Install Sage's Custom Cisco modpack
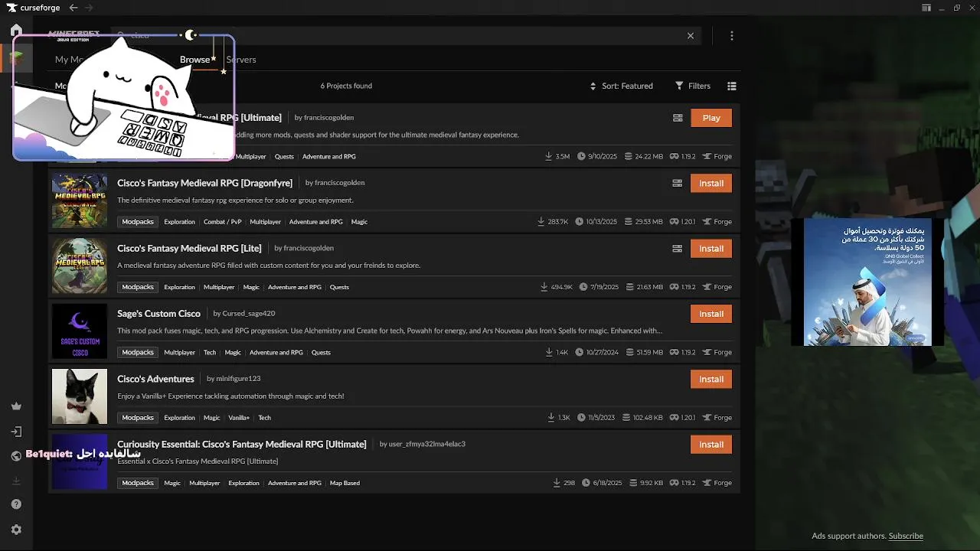980x551 pixels. pyautogui.click(x=711, y=314)
